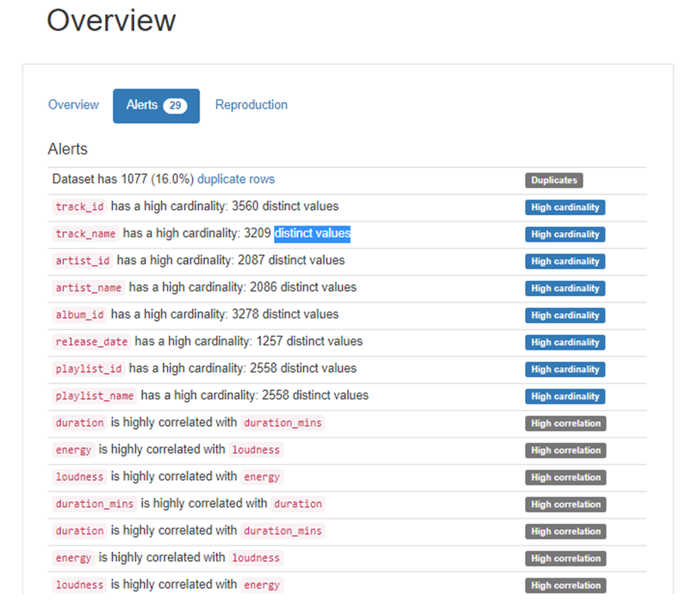
Task: Click the High correlation badge for loudness
Action: pyautogui.click(x=565, y=477)
